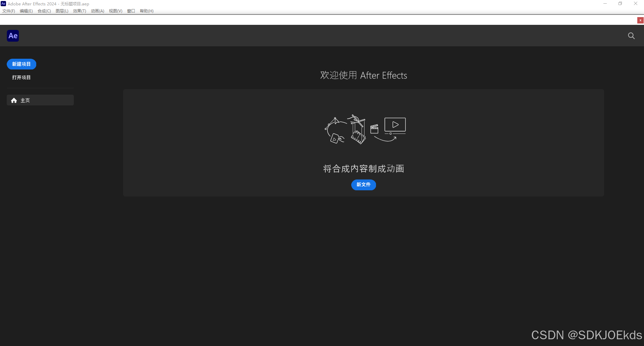Open the 编辑(E) menu
This screenshot has height=346, width=644.
coord(26,11)
